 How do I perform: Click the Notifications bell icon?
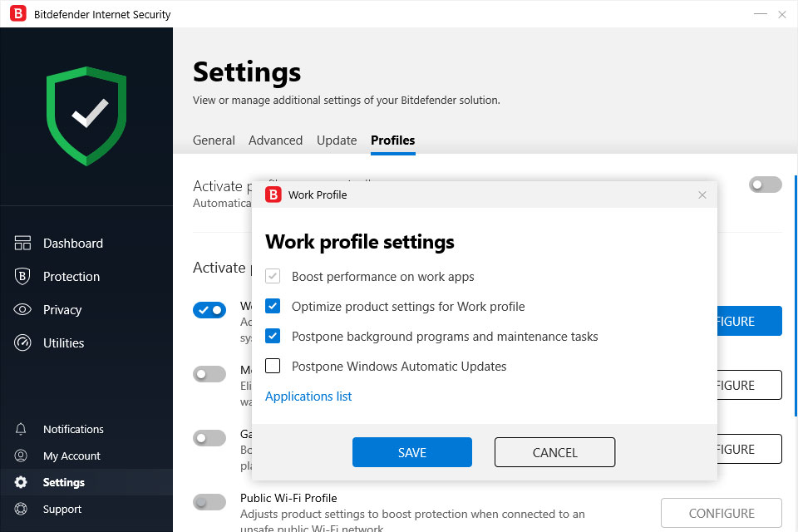coord(22,430)
